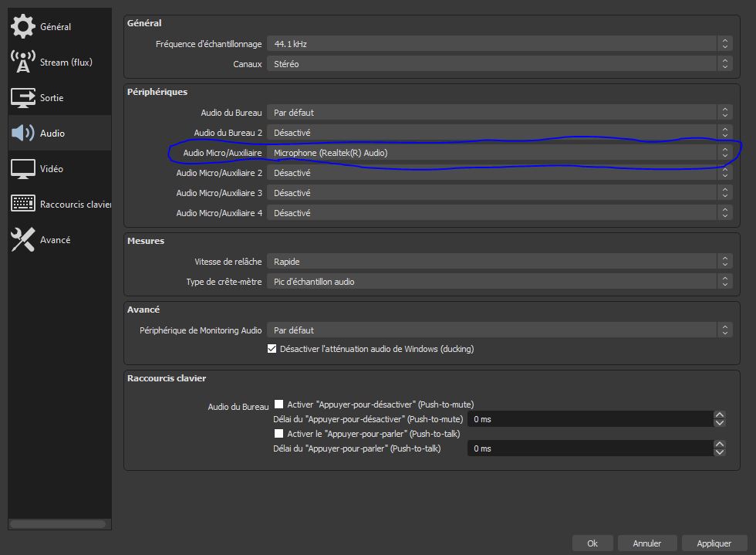756x555 pixels.
Task: Open Raccourcis clavier settings tab
Action: (x=60, y=204)
